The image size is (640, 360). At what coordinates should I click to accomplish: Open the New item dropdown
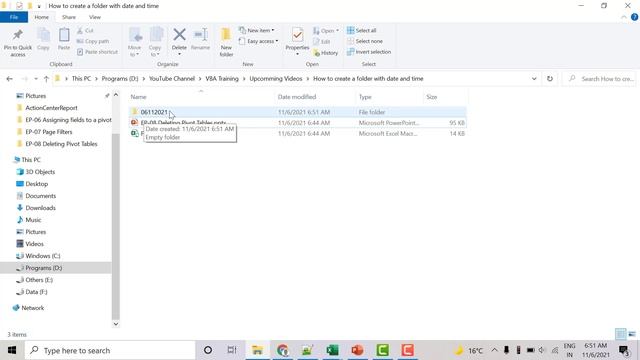[x=257, y=31]
